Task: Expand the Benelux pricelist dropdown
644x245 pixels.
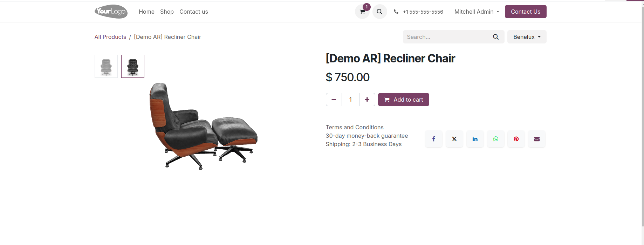Action: (x=527, y=37)
